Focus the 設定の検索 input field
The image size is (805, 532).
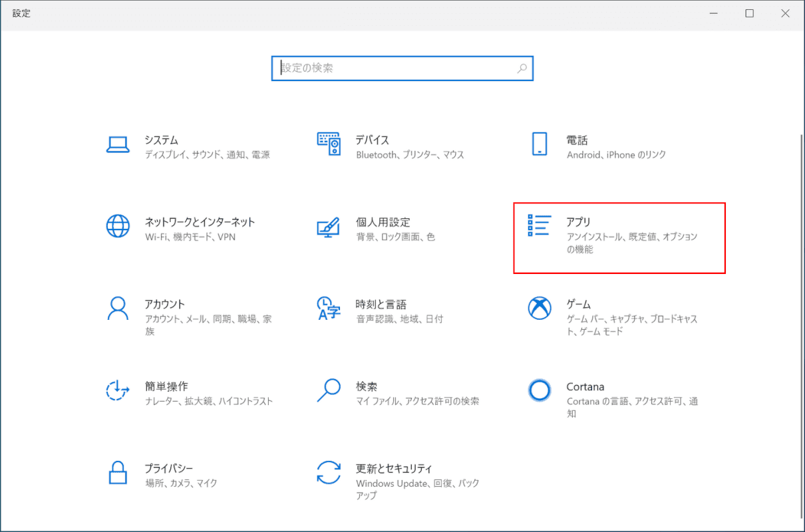pyautogui.click(x=402, y=68)
